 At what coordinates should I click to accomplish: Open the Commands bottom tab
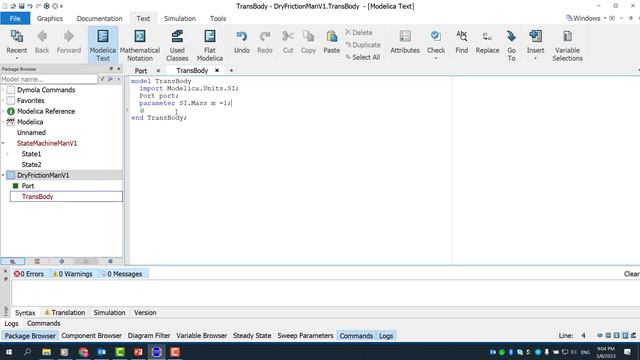click(x=44, y=323)
